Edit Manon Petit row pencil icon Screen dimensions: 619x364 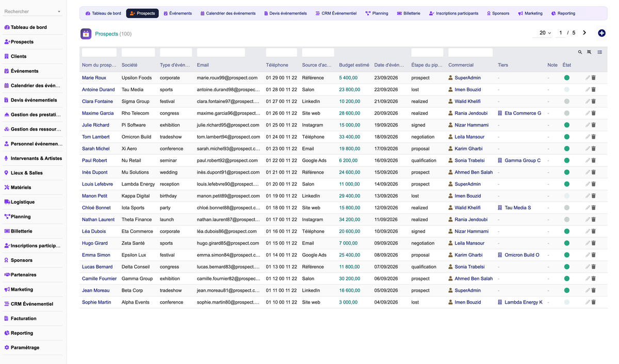coord(588,196)
